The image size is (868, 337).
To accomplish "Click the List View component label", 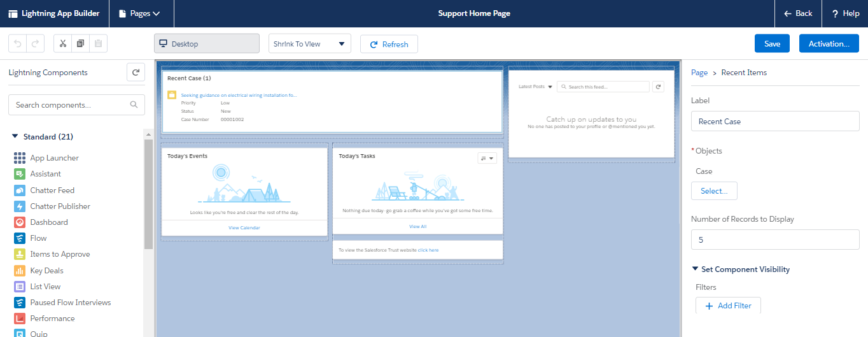I will tap(45, 287).
